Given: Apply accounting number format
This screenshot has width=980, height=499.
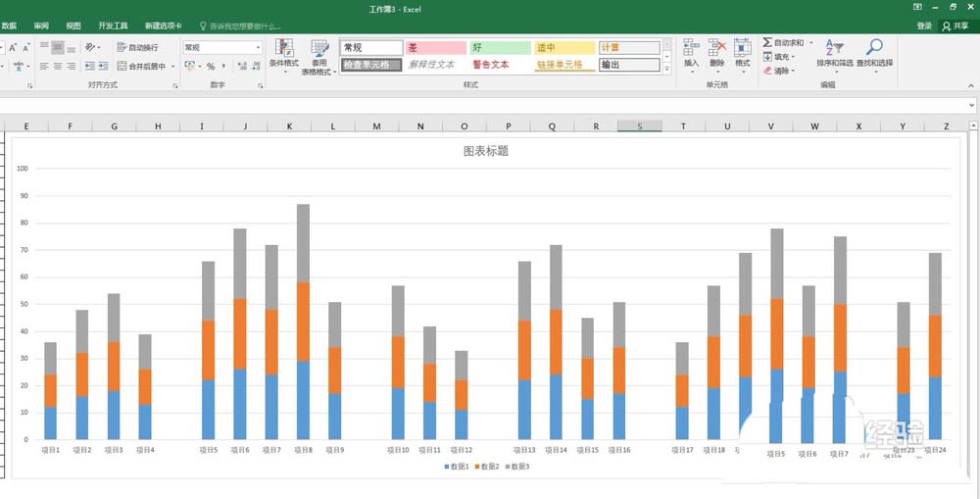Looking at the screenshot, I should [x=190, y=66].
